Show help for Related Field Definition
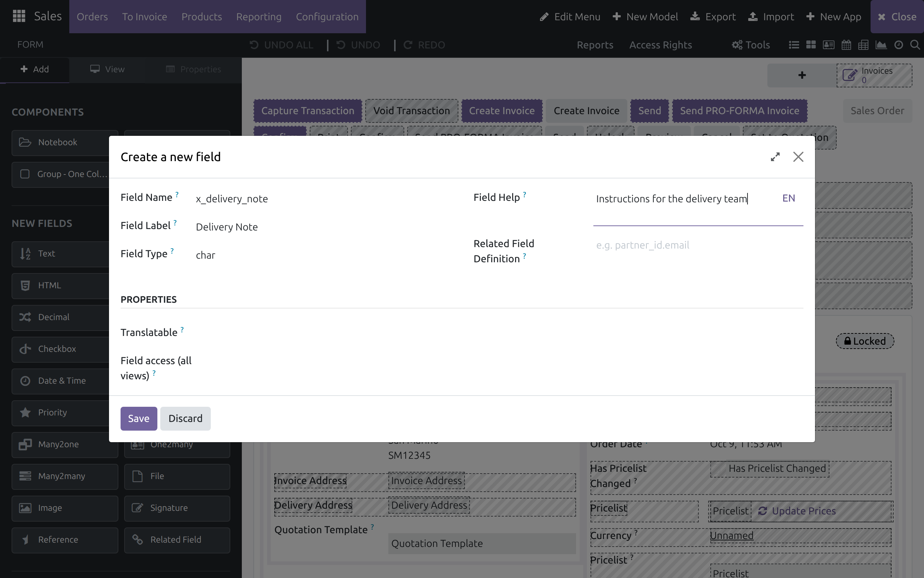The height and width of the screenshot is (578, 924). pos(524,256)
